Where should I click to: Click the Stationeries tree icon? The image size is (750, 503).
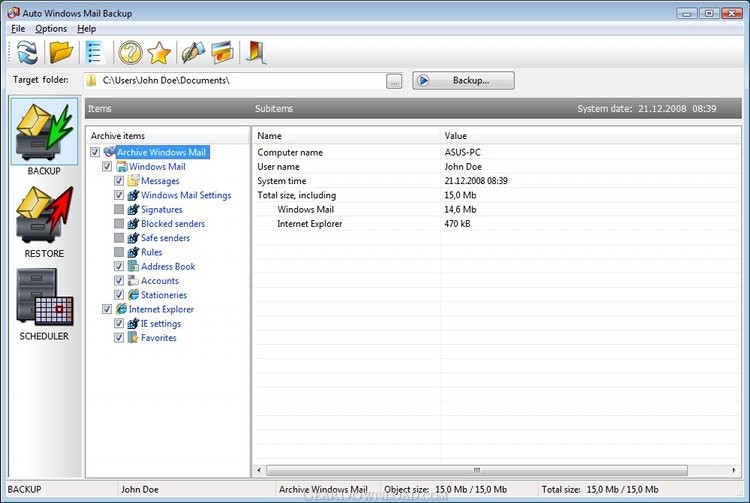[x=133, y=295]
